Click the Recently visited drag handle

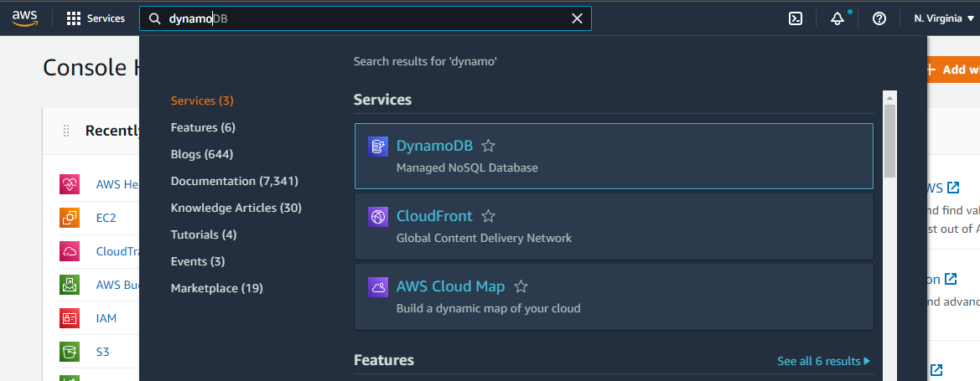point(66,131)
